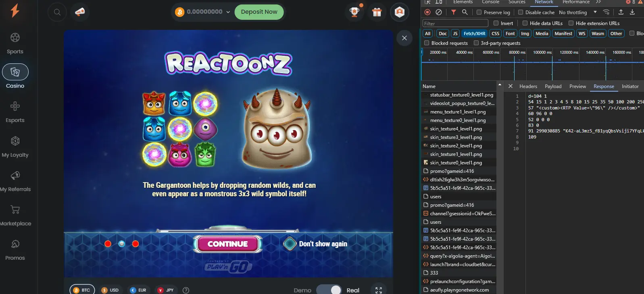Open the Preview tab of request details

click(x=577, y=86)
